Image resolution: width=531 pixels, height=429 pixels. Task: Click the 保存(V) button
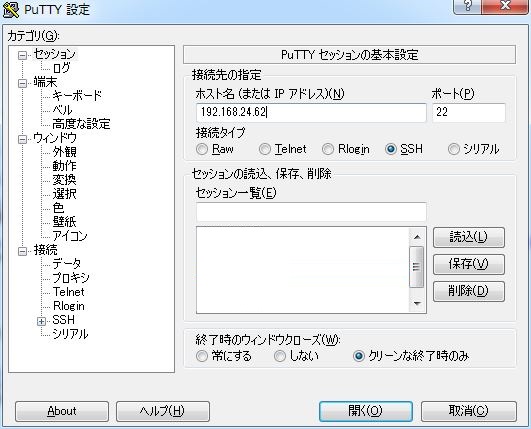[x=469, y=264]
